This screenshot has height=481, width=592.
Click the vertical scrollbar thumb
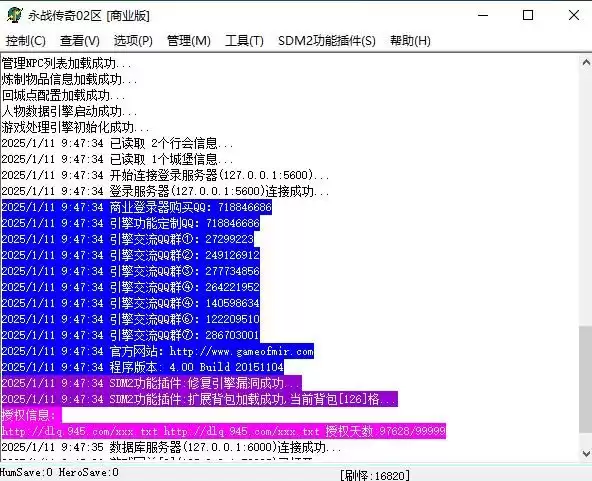tap(586, 379)
